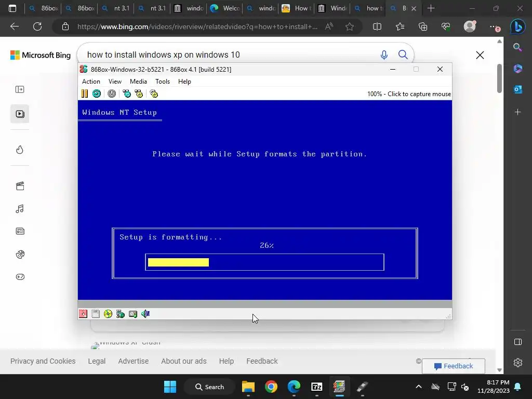Image resolution: width=532 pixels, height=399 pixels.
Task: Click the blue Feedback button
Action: click(x=453, y=366)
